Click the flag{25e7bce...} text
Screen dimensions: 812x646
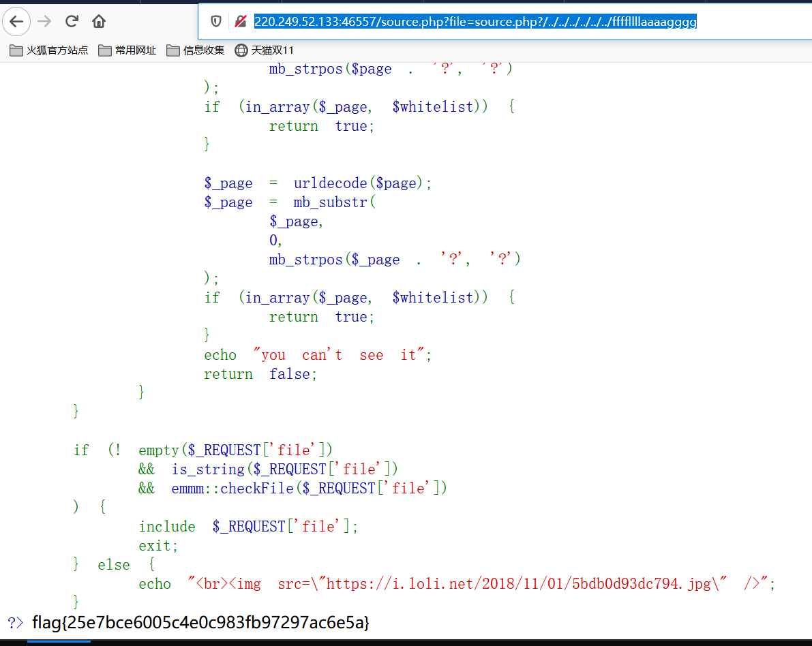tap(200, 622)
